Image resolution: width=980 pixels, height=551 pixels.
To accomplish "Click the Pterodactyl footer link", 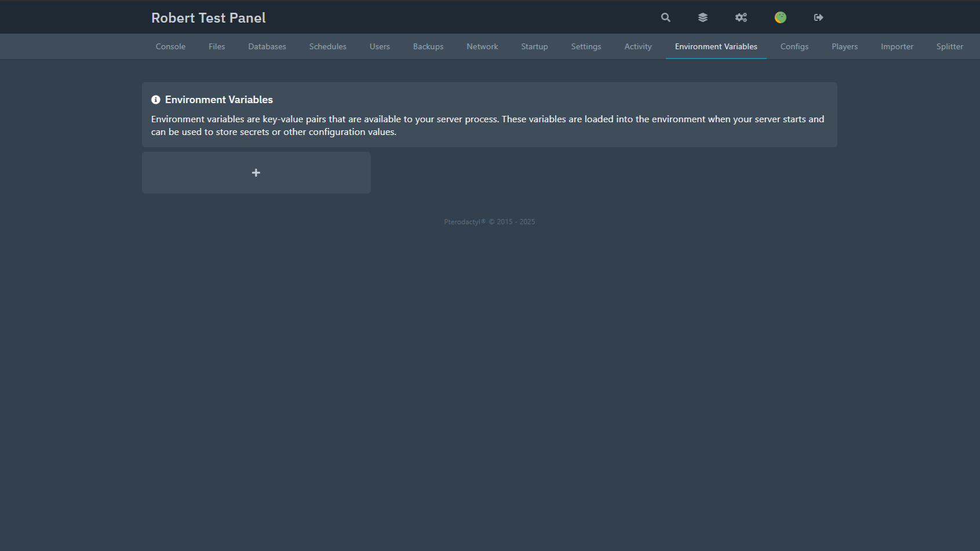I will coord(462,222).
